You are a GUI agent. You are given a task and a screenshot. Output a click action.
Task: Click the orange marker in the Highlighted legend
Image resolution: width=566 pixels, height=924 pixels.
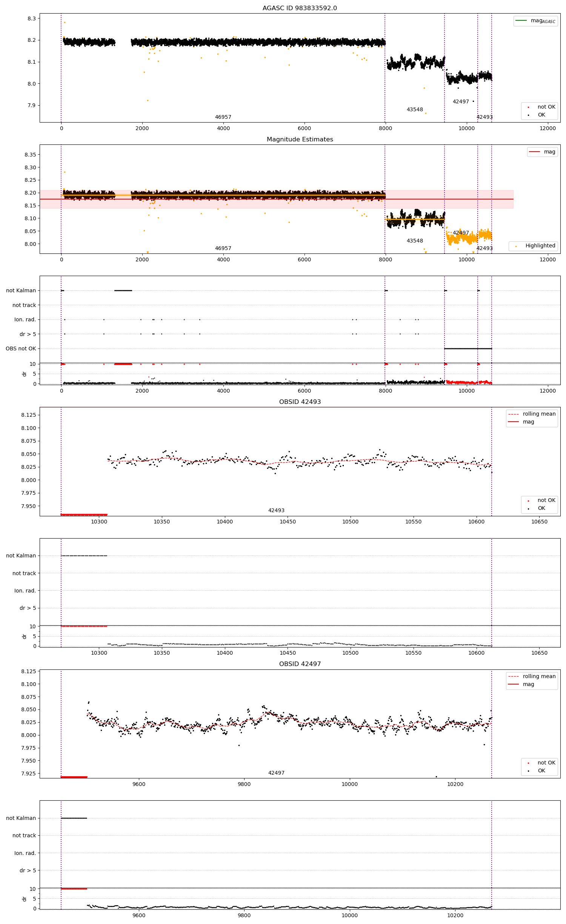tap(516, 246)
